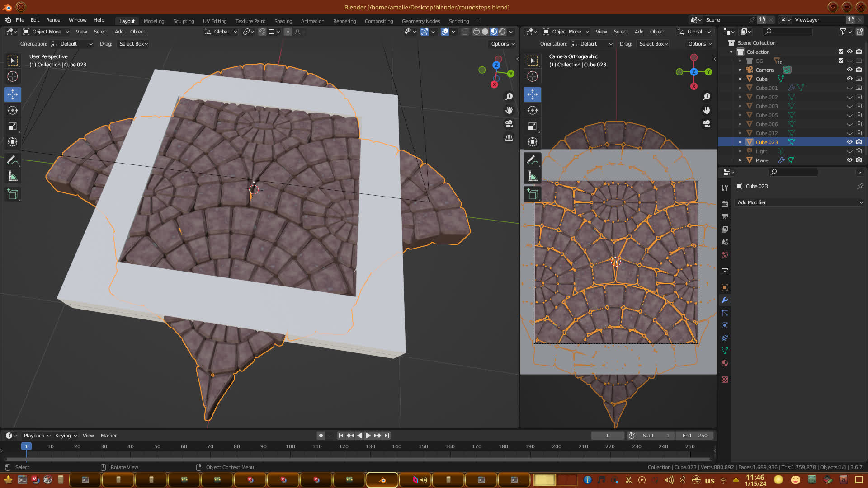Select the Measure tool in left viewport
The image size is (868, 488).
pos(13,177)
